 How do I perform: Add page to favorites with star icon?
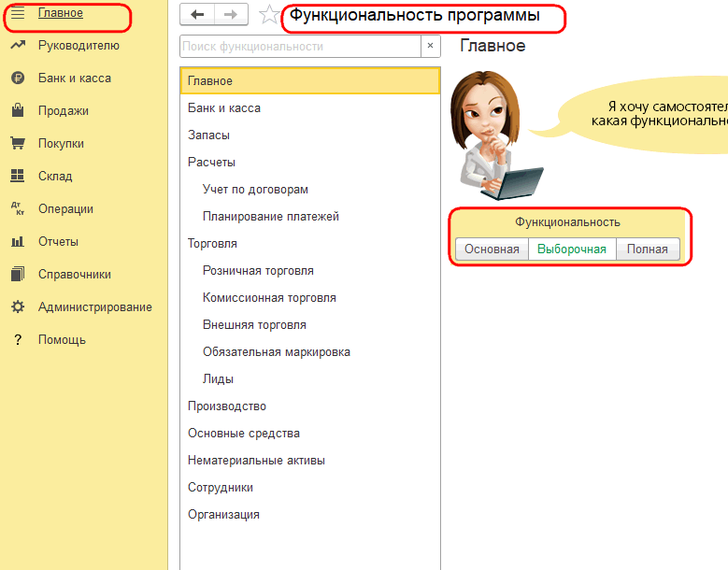pos(269,15)
